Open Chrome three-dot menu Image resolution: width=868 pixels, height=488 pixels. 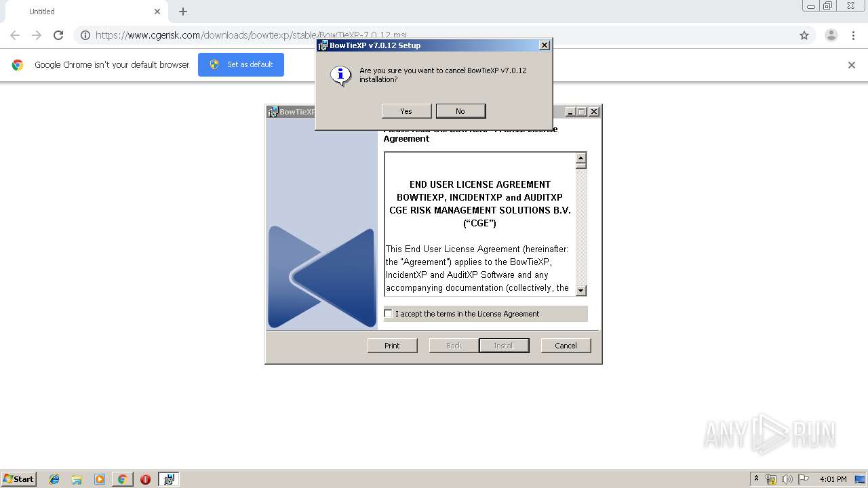point(853,35)
